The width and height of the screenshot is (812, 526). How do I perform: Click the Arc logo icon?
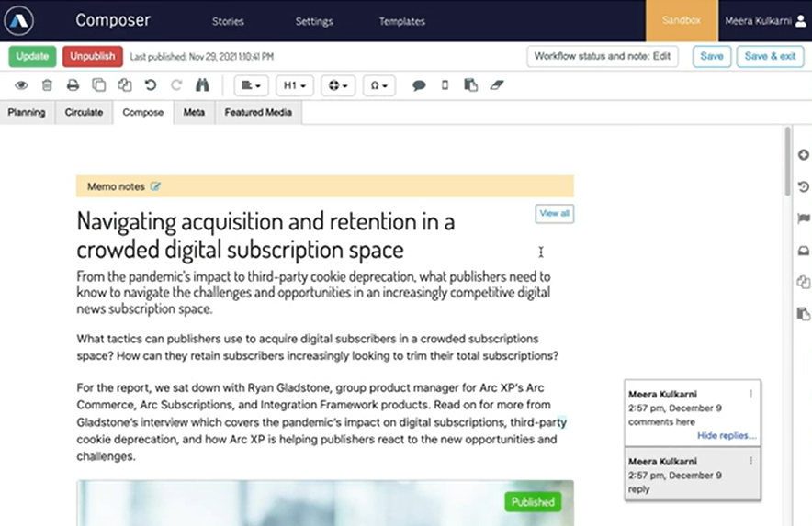coord(18,21)
